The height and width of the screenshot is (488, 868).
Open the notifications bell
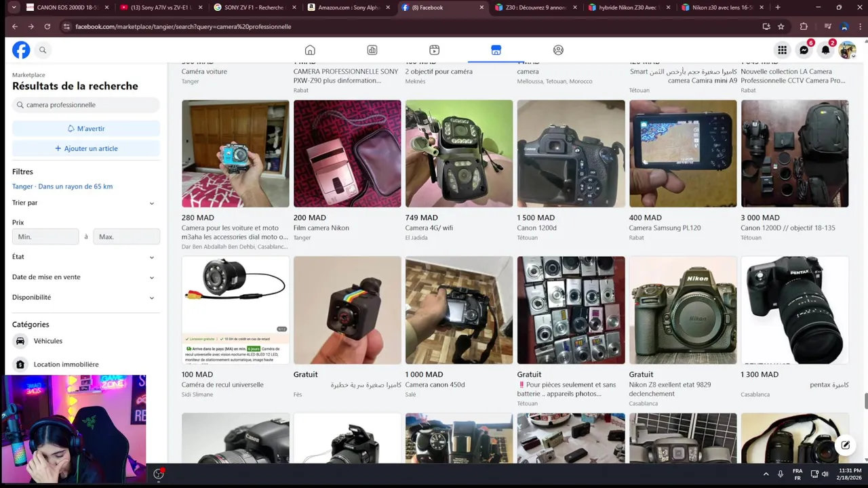pos(825,50)
